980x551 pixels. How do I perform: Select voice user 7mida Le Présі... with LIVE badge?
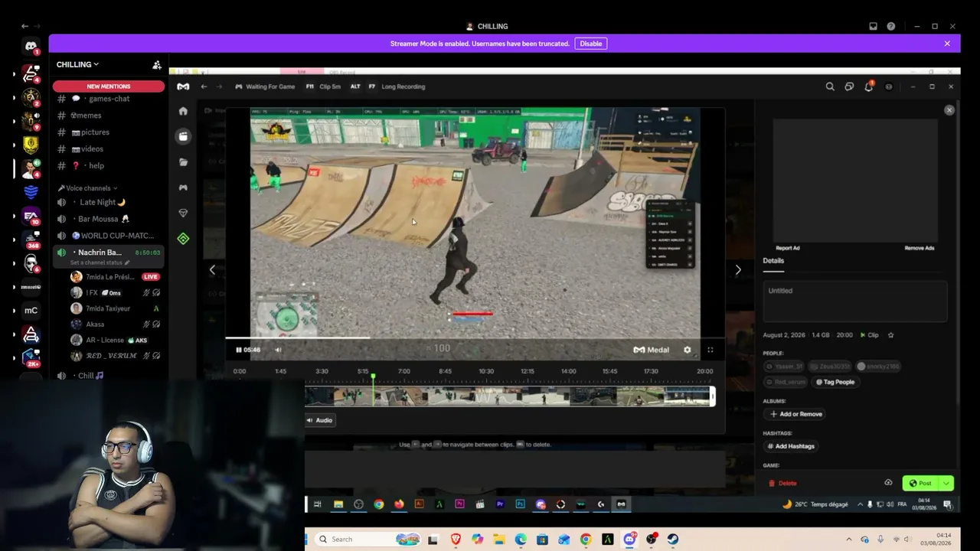[x=115, y=277]
